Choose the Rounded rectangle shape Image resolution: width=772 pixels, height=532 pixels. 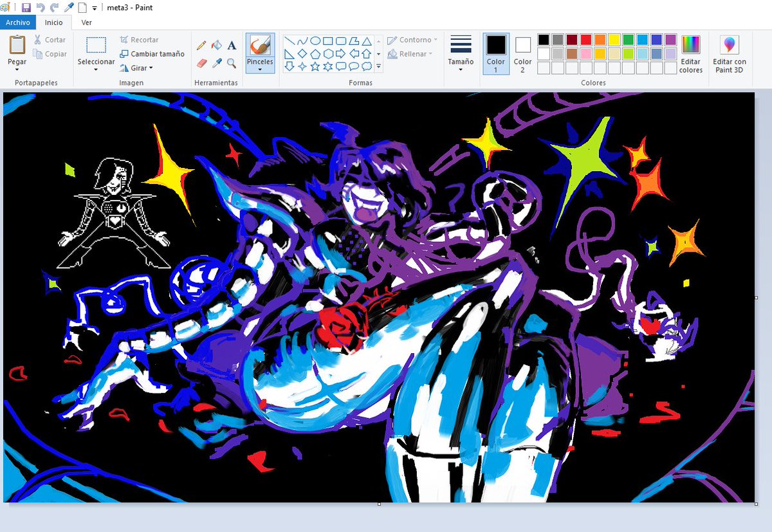pos(341,41)
